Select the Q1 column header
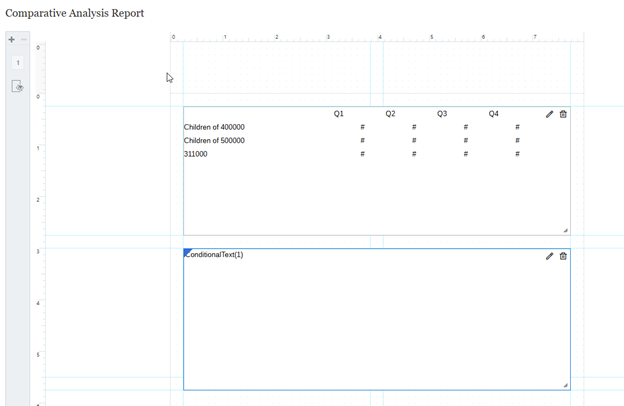The image size is (624, 406). [339, 114]
